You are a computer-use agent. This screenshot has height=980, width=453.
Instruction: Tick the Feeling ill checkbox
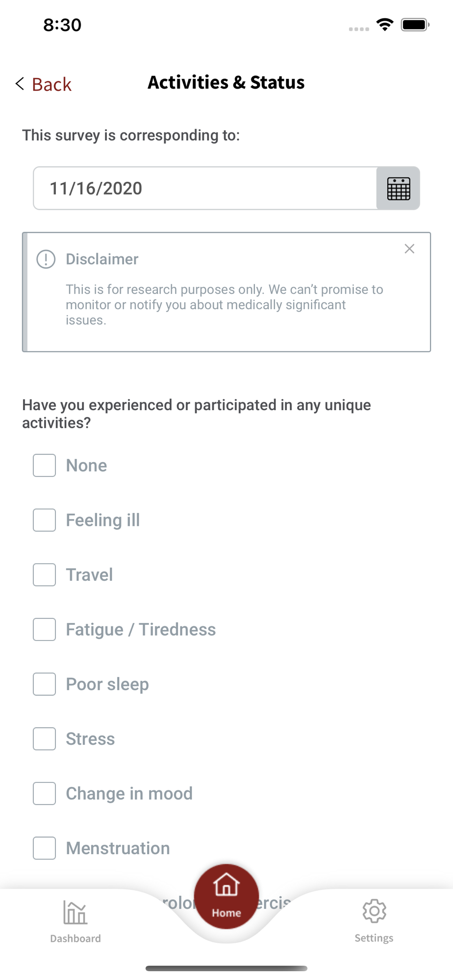(45, 520)
